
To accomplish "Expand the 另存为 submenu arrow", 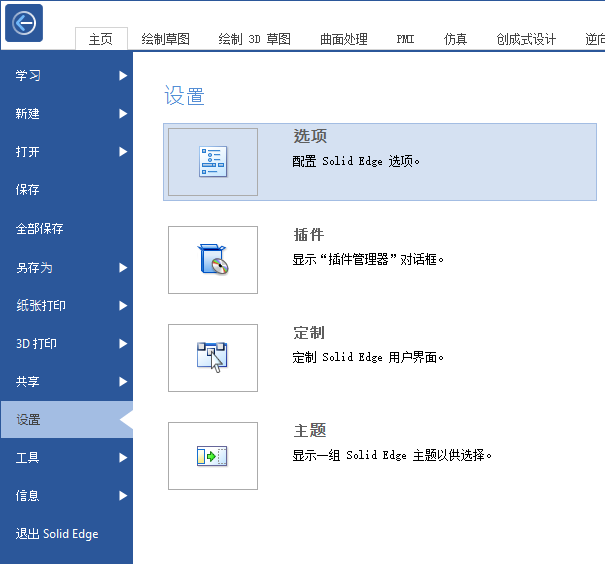I will [123, 267].
